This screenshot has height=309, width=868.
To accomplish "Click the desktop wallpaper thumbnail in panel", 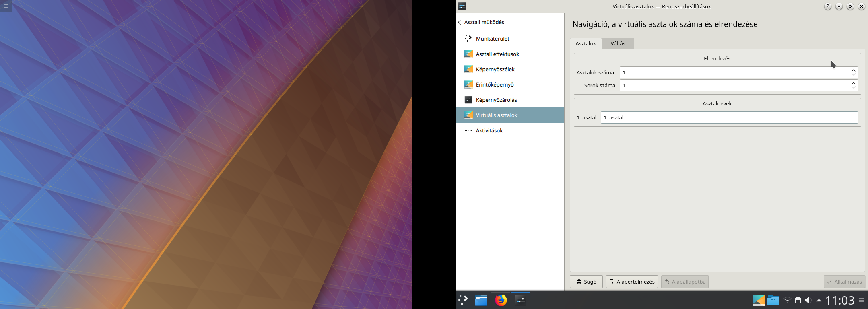I will pyautogui.click(x=759, y=301).
